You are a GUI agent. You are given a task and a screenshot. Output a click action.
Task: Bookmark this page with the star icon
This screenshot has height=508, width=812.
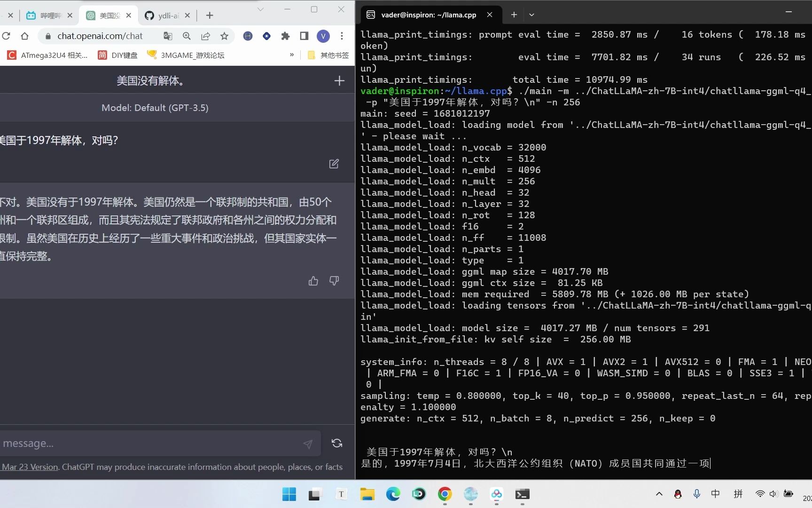pos(224,36)
